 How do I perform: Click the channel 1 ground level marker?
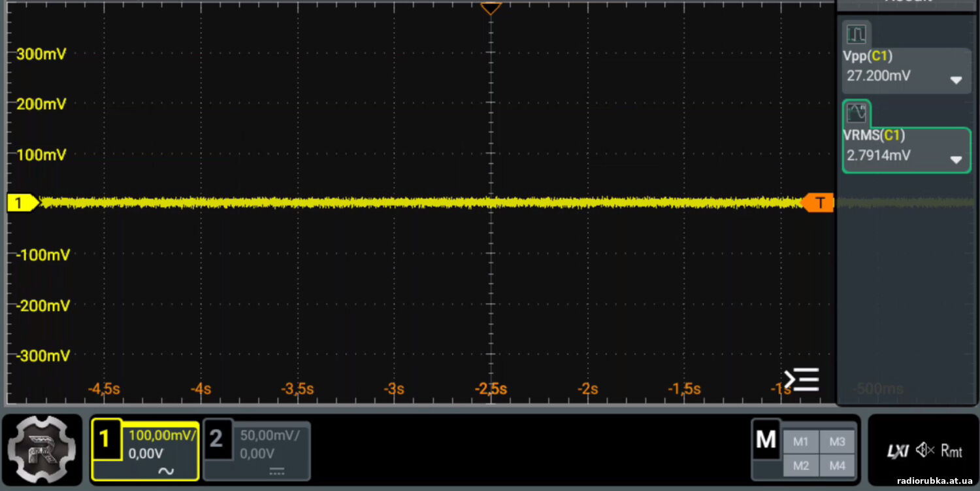point(21,203)
